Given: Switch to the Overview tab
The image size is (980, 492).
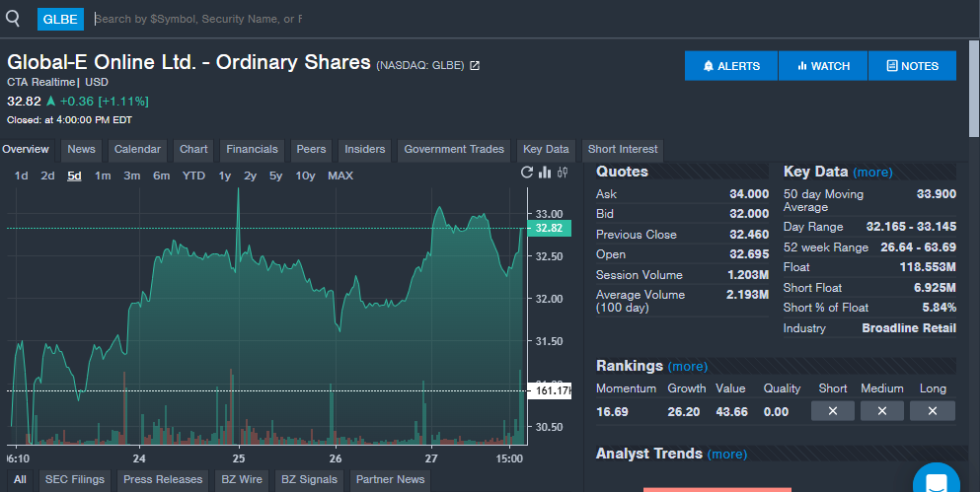Looking at the screenshot, I should point(26,150).
